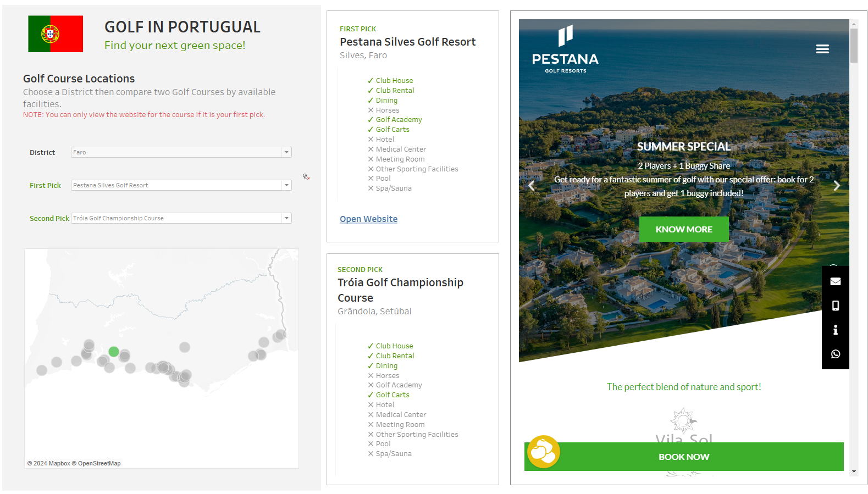Click the mobile phone contact icon
Viewport: 868px width, 494px height.
[836, 306]
